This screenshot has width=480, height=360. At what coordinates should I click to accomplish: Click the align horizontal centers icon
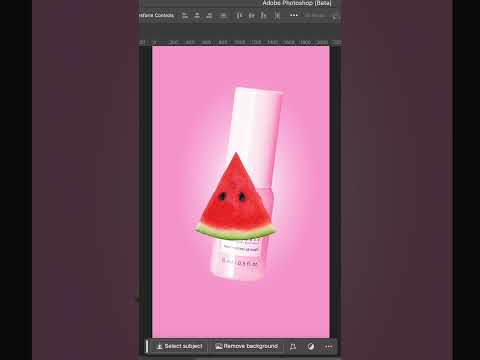197,15
